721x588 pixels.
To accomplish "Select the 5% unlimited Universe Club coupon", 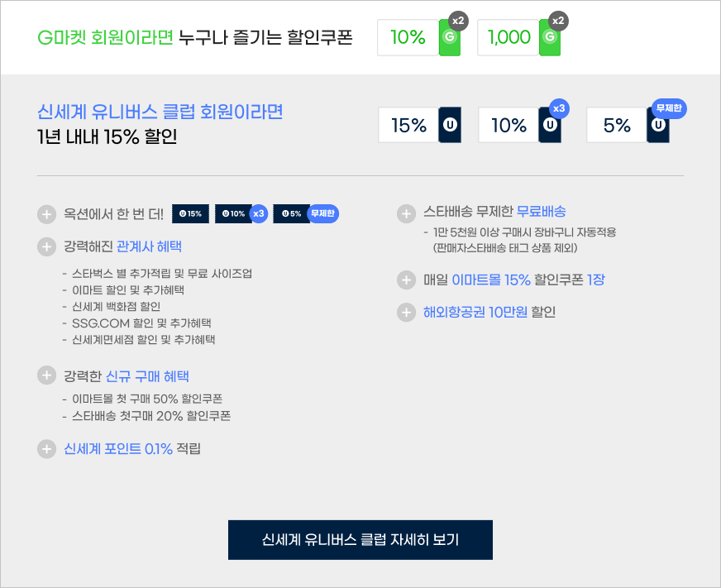I will point(628,125).
